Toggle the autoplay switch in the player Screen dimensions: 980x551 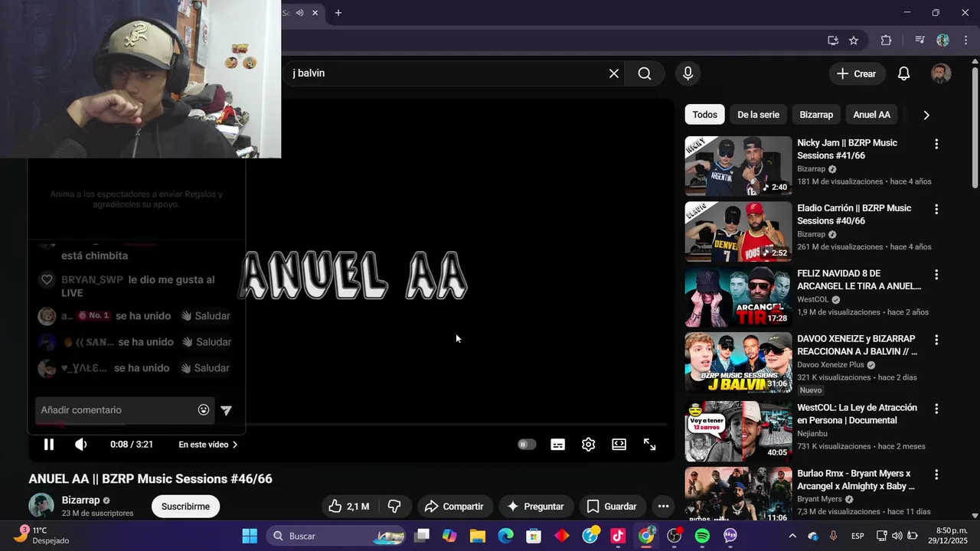point(527,445)
